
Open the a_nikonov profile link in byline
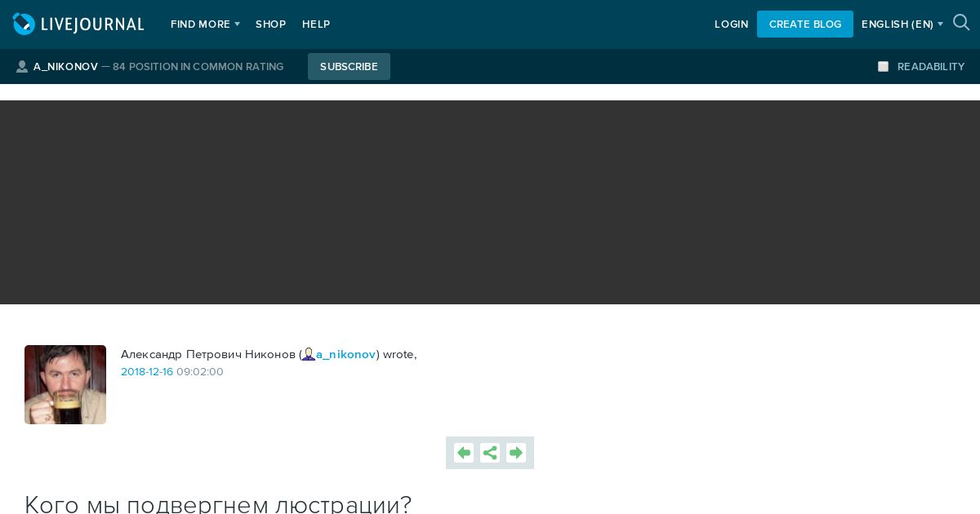pos(346,354)
